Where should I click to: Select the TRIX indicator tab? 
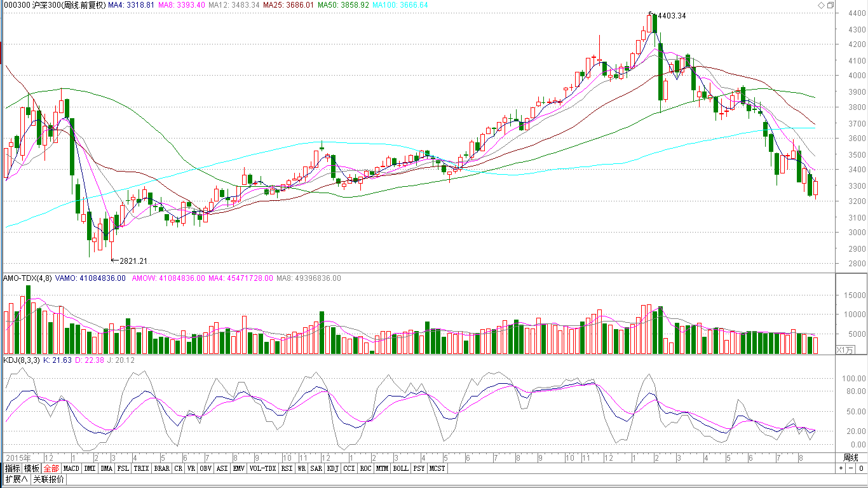[141, 468]
